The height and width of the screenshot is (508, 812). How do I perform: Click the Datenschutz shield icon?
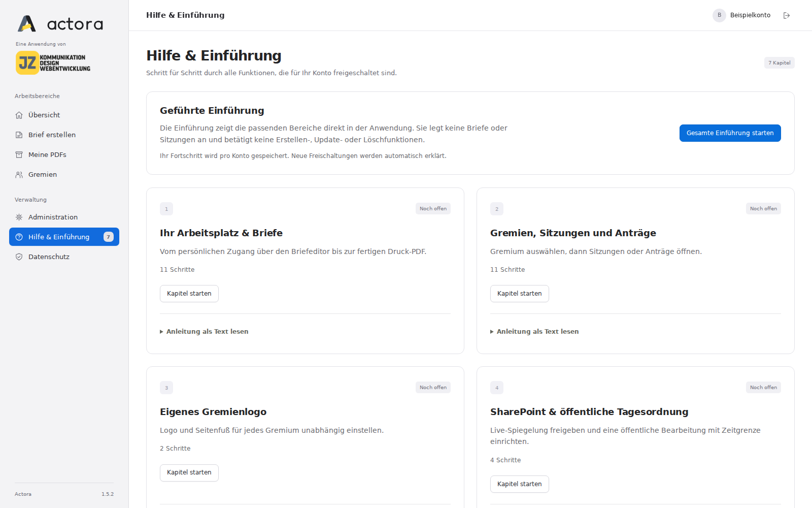click(19, 257)
